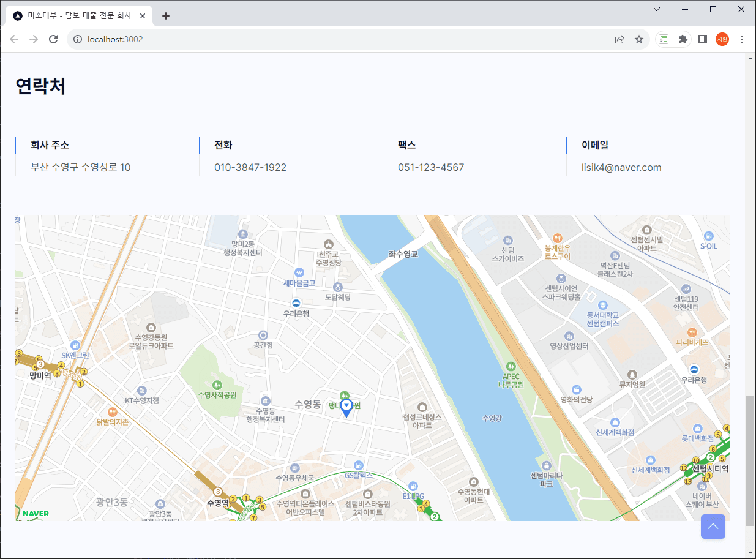Click the page vertical scrollbar thumb
The image size is (756, 559).
click(x=750, y=459)
